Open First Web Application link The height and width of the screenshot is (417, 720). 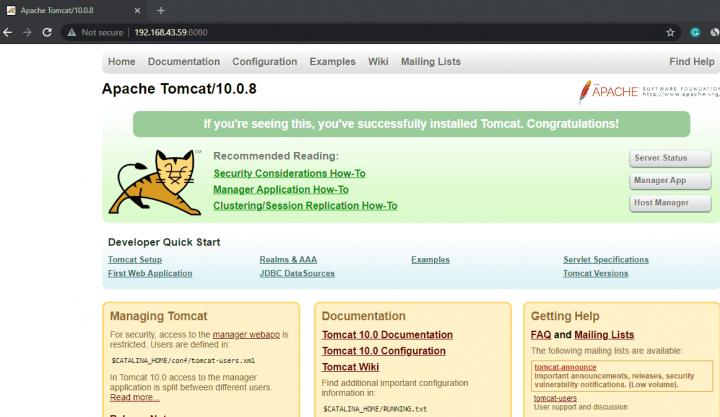(150, 273)
